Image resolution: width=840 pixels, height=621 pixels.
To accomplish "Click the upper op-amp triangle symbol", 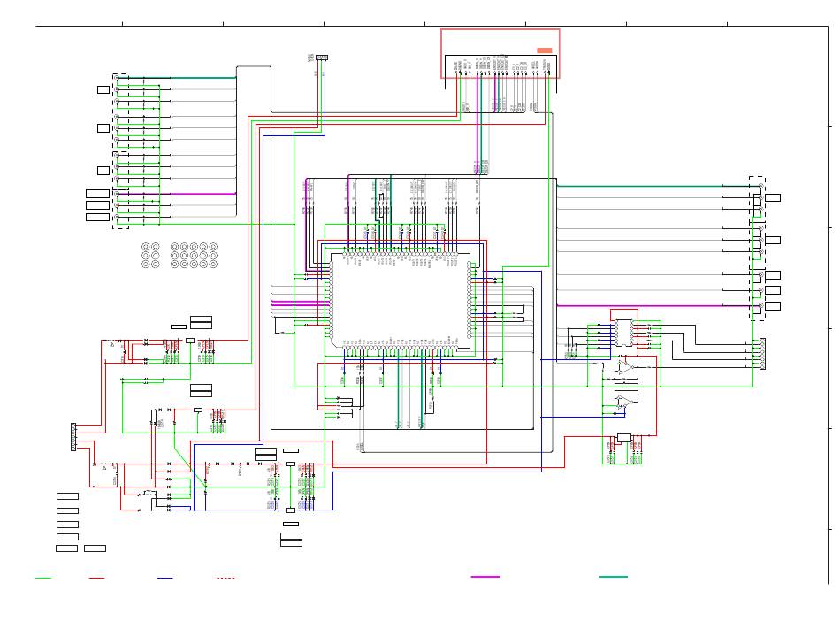I will point(624,368).
